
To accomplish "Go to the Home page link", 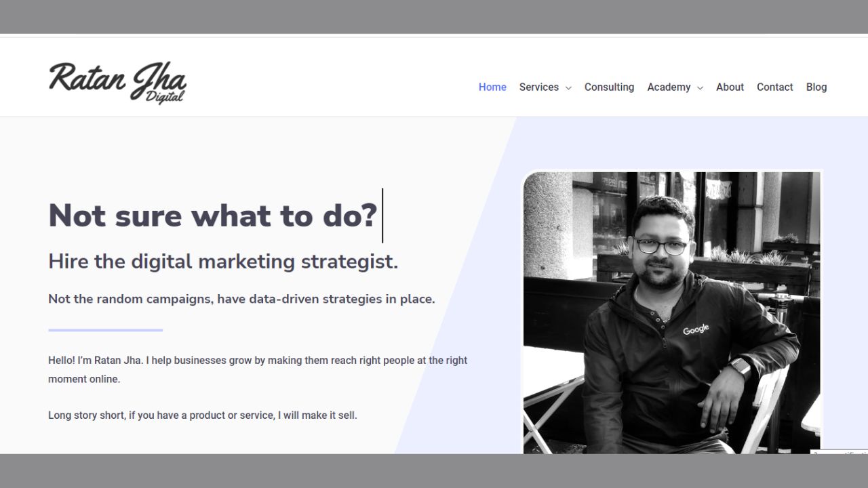I will click(492, 87).
